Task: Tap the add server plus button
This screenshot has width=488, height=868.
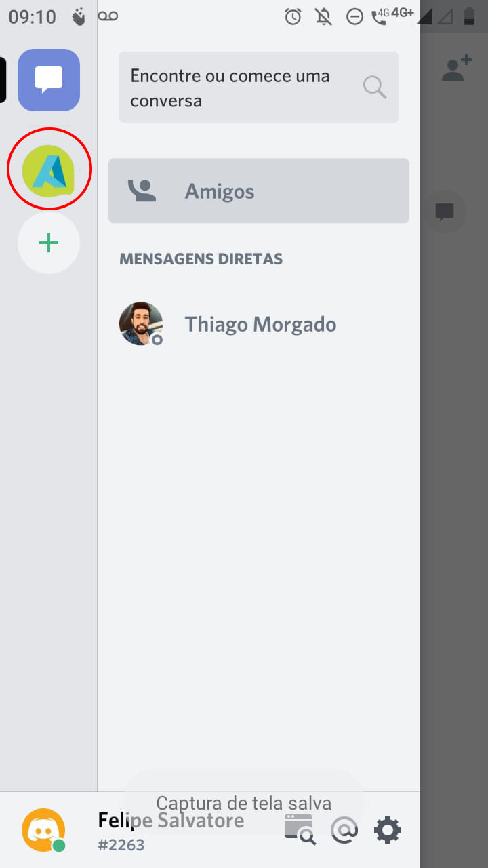Action: point(49,243)
